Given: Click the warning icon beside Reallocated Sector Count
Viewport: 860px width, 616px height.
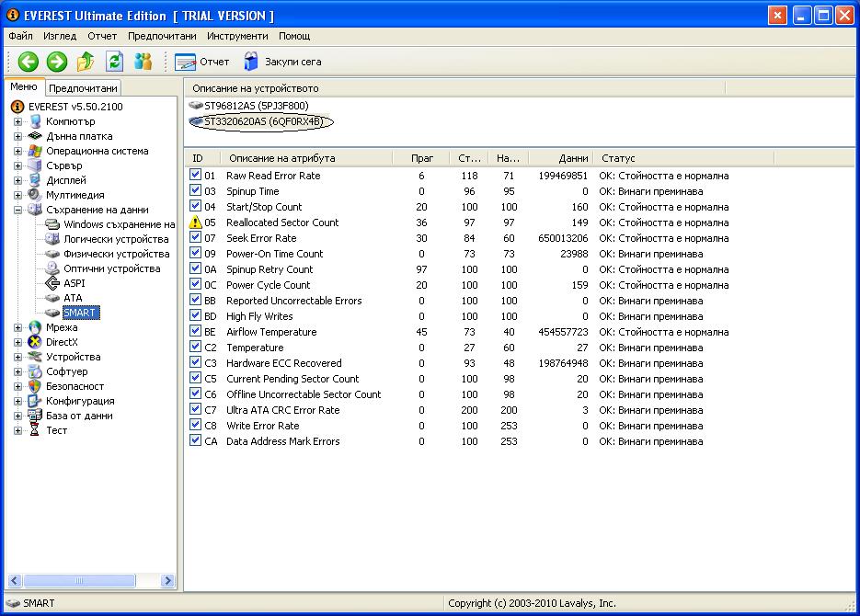Looking at the screenshot, I should pyautogui.click(x=195, y=222).
